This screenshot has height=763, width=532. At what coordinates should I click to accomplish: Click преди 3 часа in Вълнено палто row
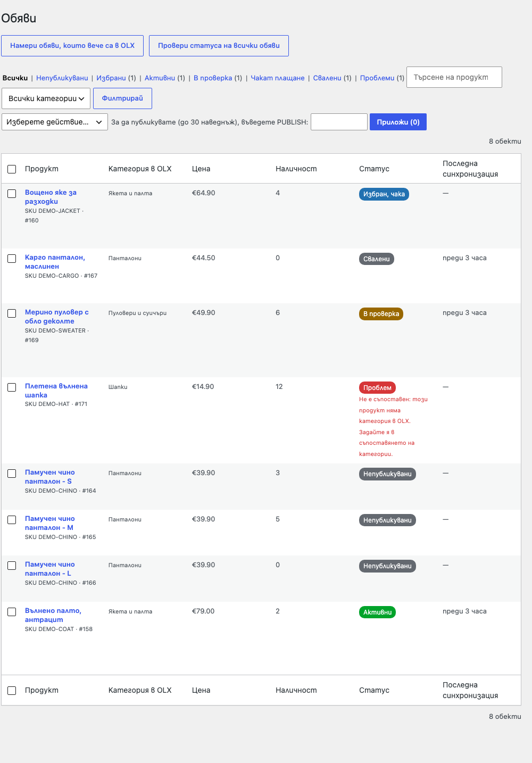pyautogui.click(x=464, y=611)
